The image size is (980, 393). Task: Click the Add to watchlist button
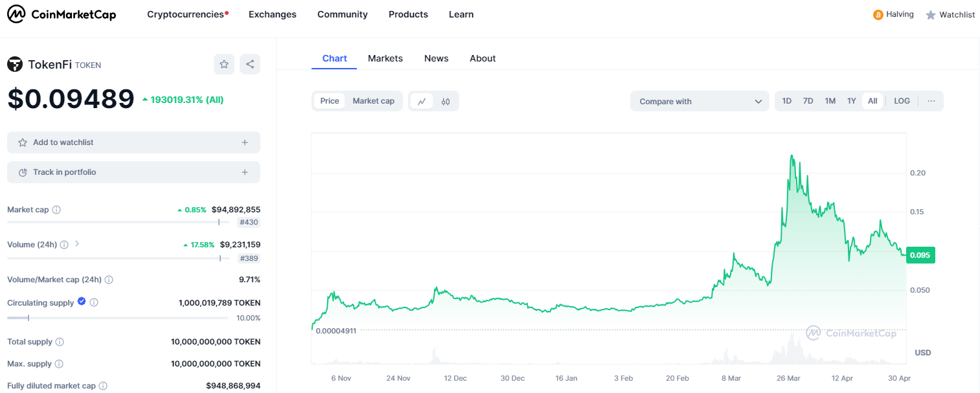point(133,142)
